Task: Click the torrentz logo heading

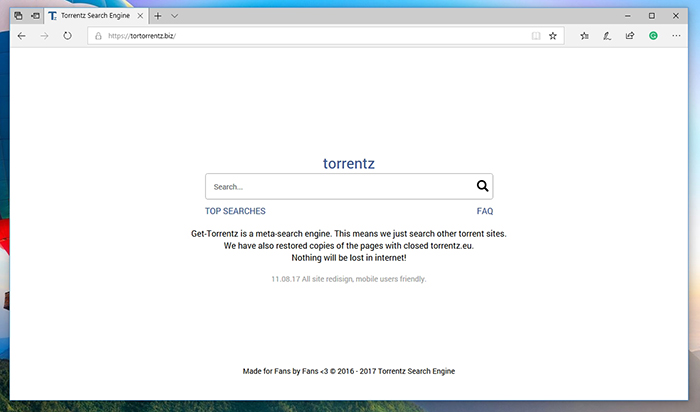Action: (x=349, y=163)
